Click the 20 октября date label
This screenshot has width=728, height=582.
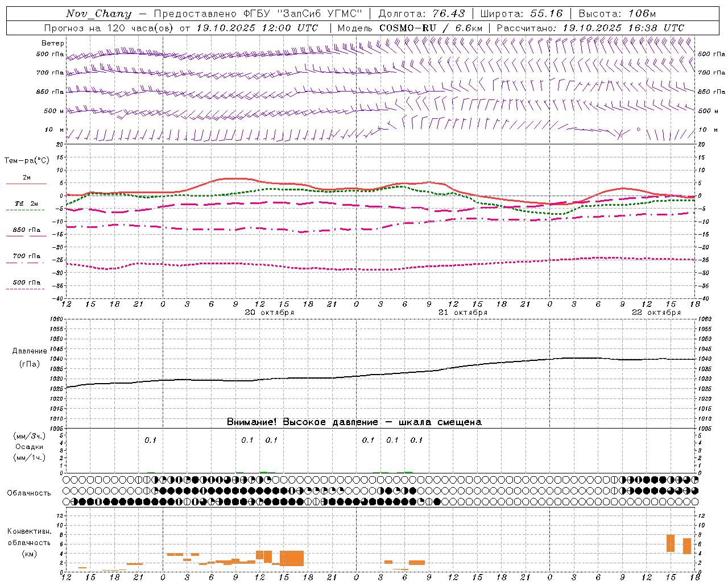pyautogui.click(x=270, y=313)
